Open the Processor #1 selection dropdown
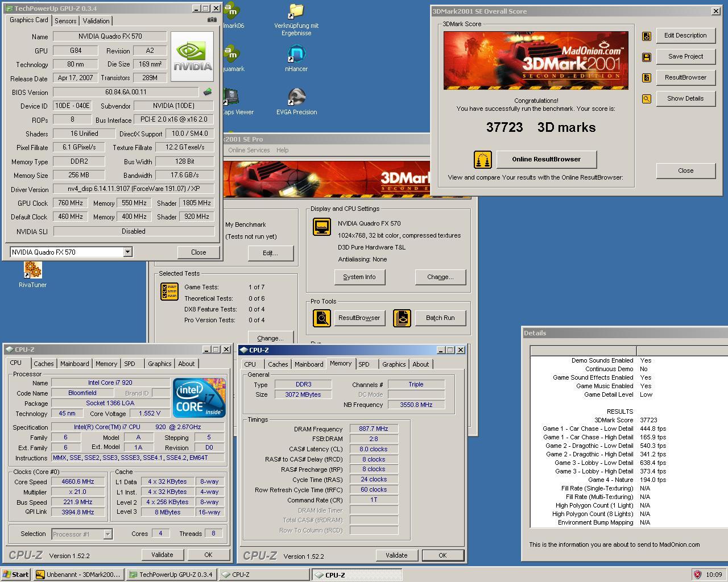Viewport: 728px width, 582px height. pyautogui.click(x=108, y=534)
